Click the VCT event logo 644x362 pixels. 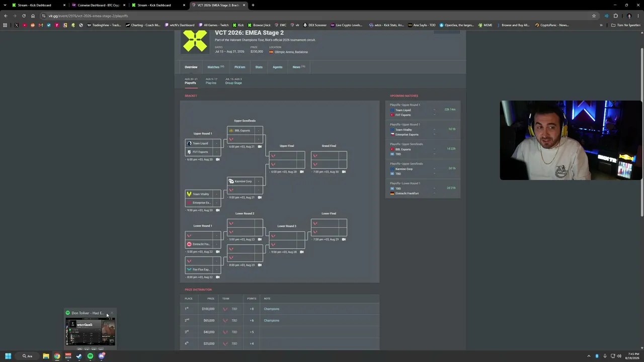(x=195, y=41)
